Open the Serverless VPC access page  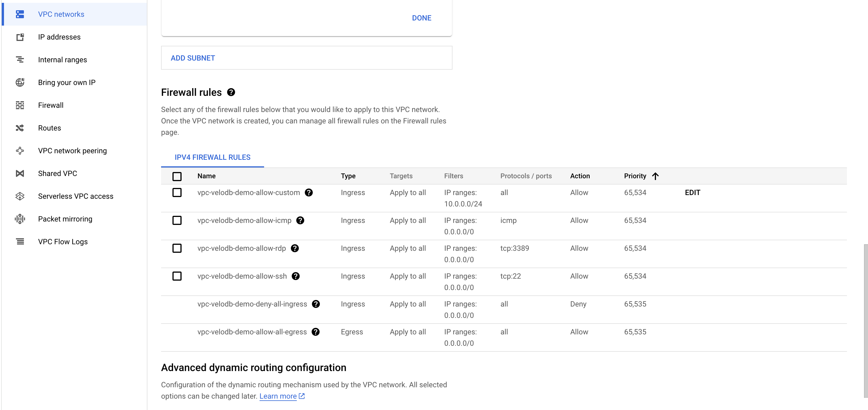[x=75, y=196]
